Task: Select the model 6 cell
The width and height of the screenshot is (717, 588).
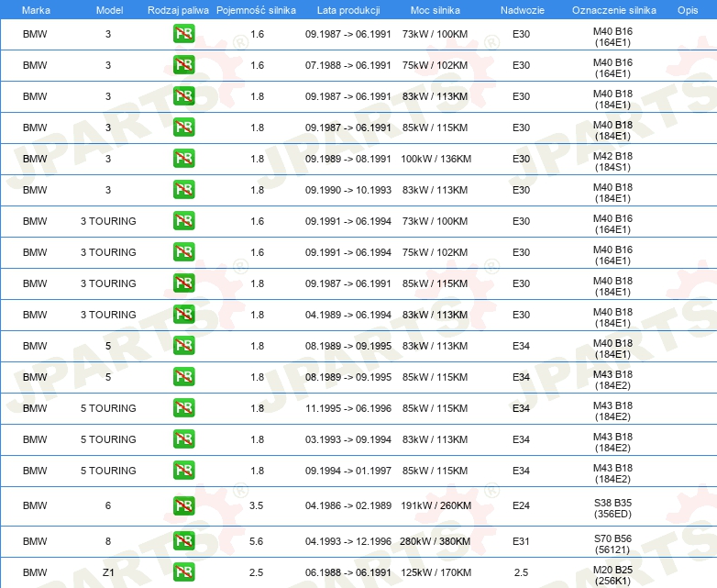Action: click(108, 505)
